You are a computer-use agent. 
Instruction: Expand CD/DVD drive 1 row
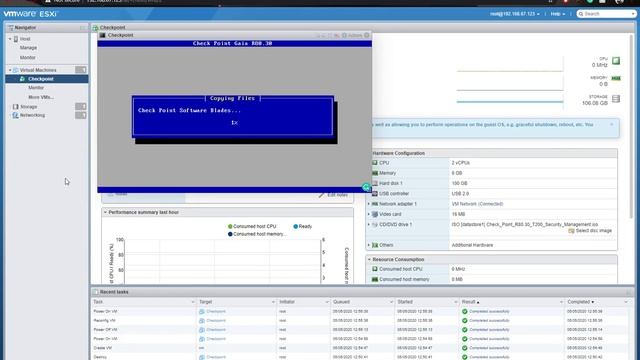(x=369, y=224)
